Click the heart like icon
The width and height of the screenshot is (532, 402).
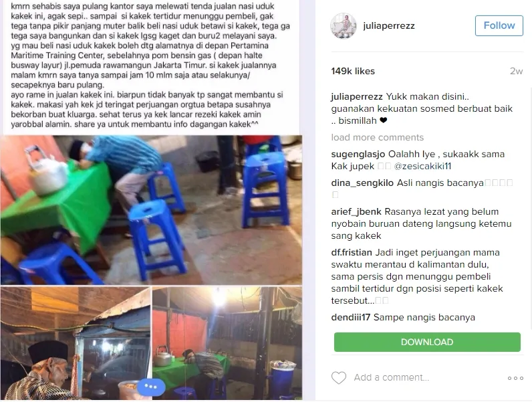click(x=339, y=377)
